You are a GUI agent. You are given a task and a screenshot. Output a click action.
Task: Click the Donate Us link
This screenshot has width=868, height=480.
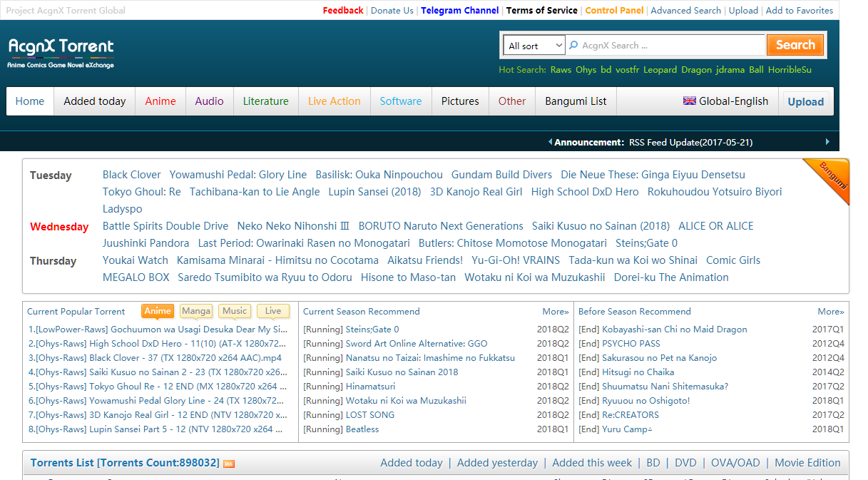392,11
